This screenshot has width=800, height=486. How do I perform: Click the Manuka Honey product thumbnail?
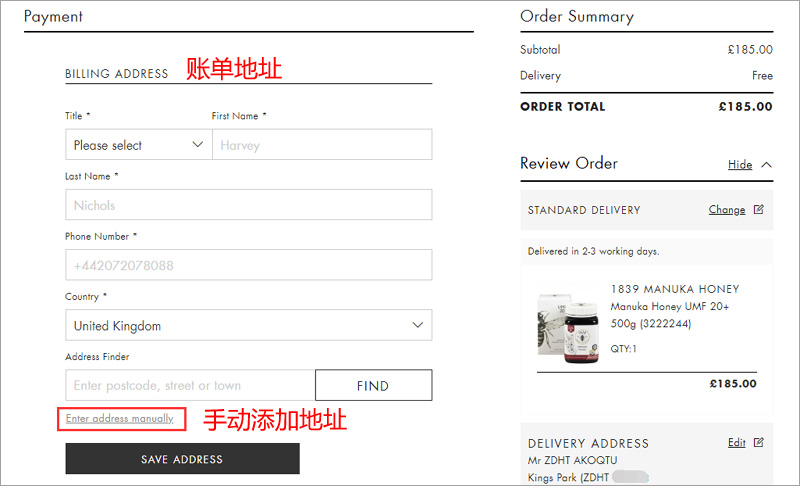[568, 328]
